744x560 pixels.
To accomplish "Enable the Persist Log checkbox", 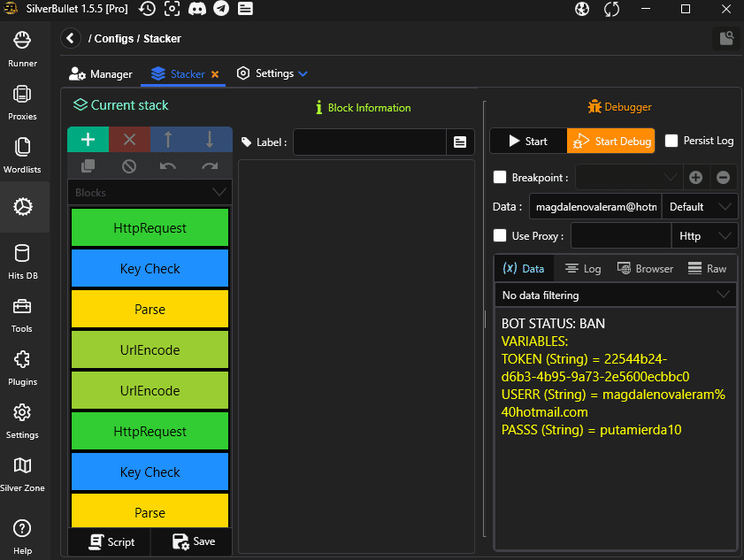I will point(672,141).
